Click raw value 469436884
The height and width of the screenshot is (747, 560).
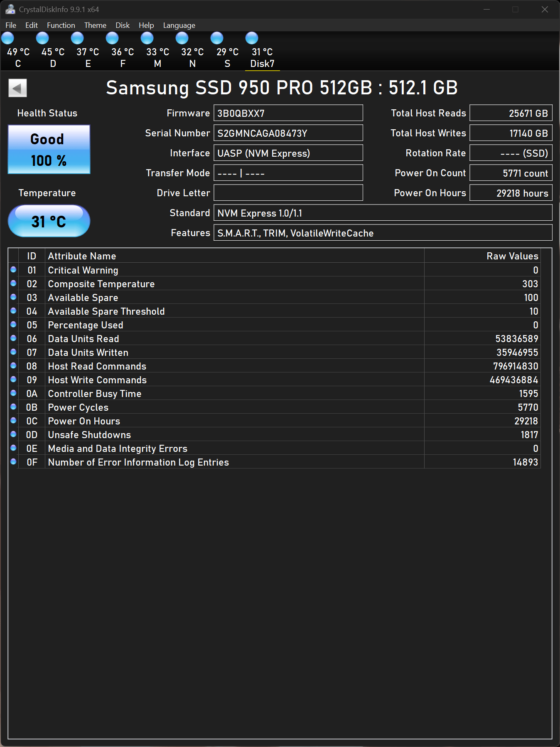(x=513, y=380)
